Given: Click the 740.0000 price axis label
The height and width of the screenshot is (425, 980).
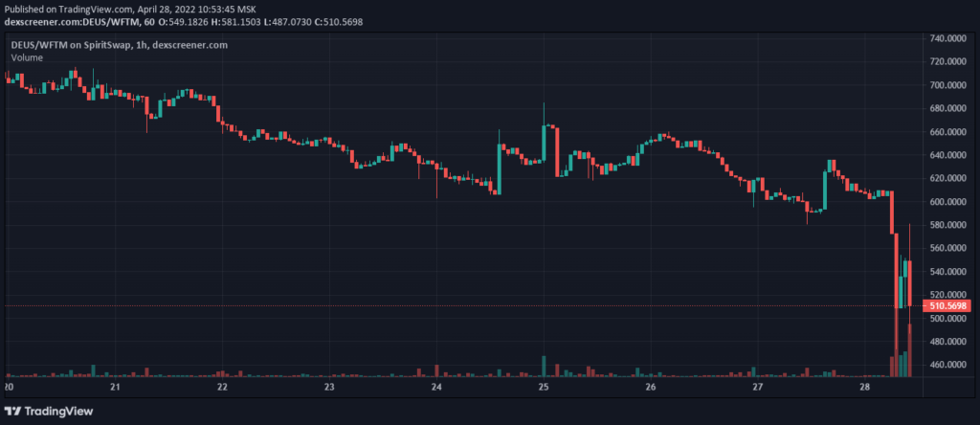Looking at the screenshot, I should pos(947,38).
